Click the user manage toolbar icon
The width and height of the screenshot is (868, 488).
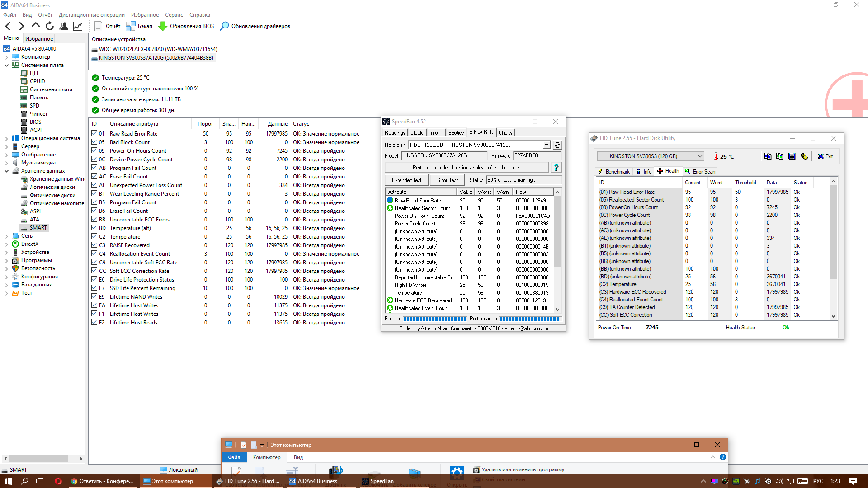(x=64, y=26)
